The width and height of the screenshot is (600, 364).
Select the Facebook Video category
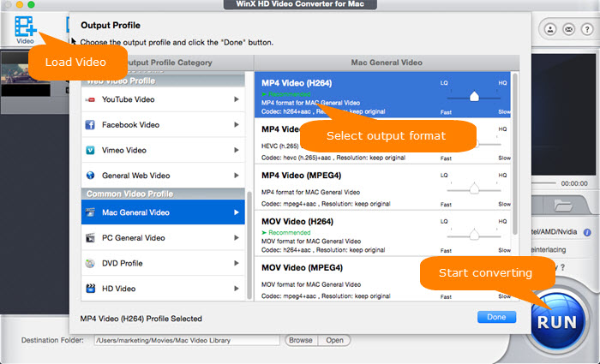(163, 125)
